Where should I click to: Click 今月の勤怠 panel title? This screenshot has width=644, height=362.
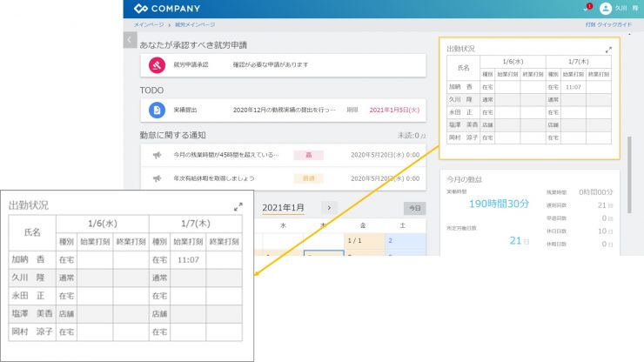[464, 179]
